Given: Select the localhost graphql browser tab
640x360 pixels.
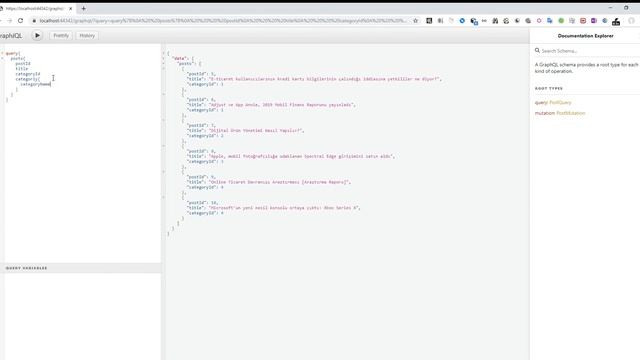Looking at the screenshot, I should pos(35,9).
